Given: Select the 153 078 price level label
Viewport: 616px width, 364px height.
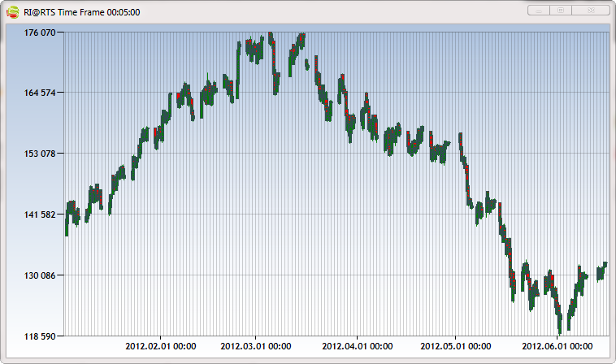Looking at the screenshot, I should (40, 154).
